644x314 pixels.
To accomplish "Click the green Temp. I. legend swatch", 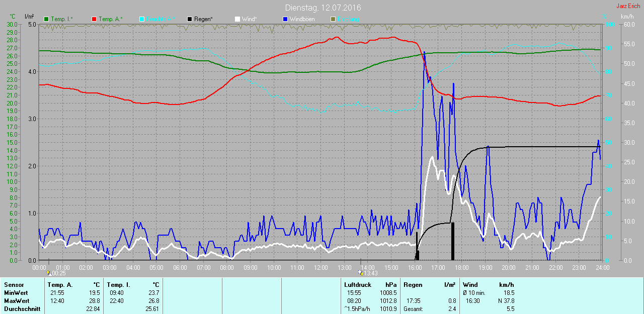I will pyautogui.click(x=47, y=19).
